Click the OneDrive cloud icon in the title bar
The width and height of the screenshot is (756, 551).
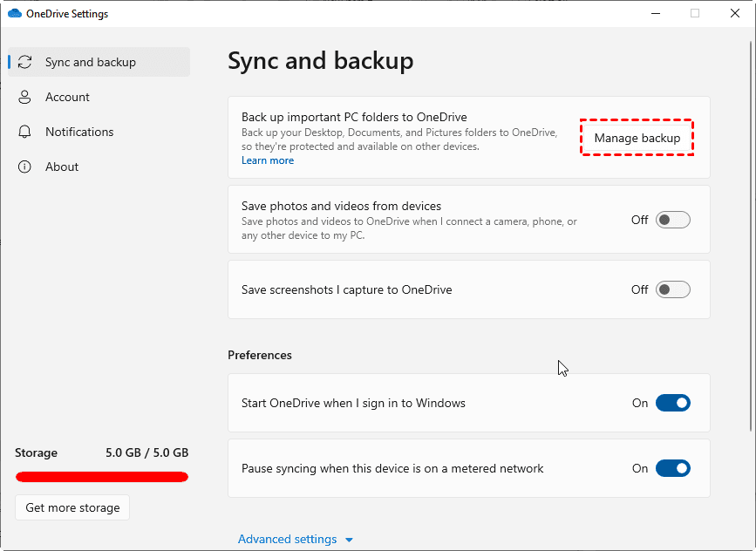pyautogui.click(x=14, y=13)
